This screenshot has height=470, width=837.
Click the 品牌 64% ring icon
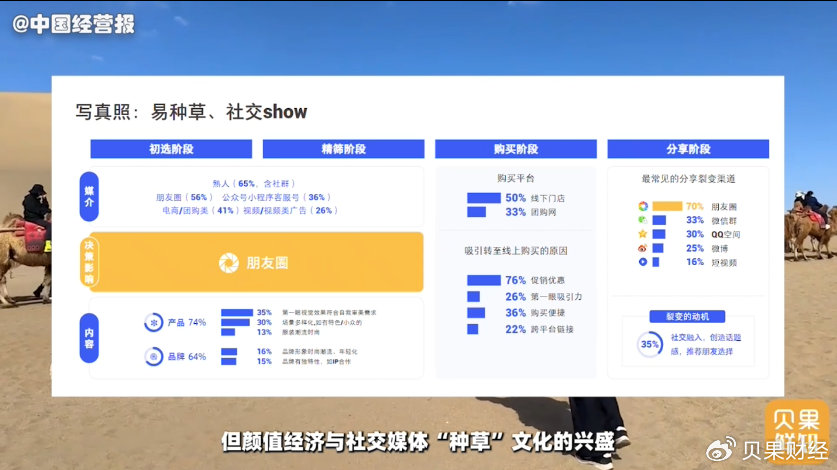154,356
